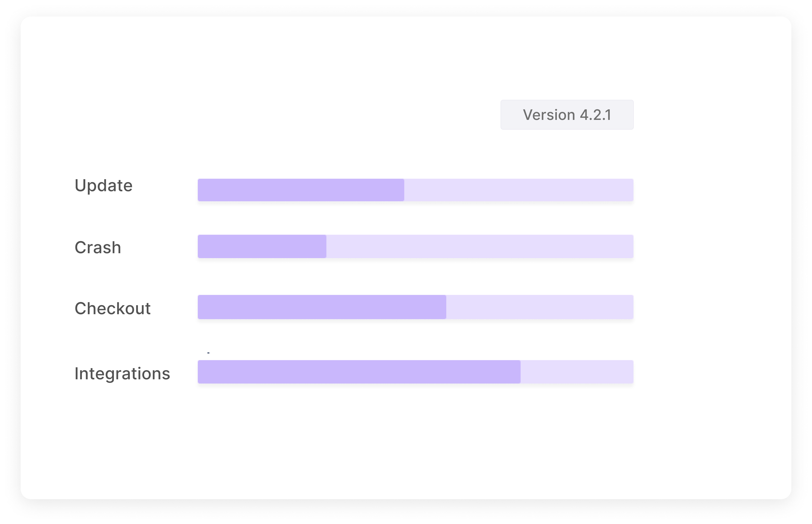The width and height of the screenshot is (812, 524).
Task: Click the filled part of Checkout bar
Action: pyautogui.click(x=322, y=307)
